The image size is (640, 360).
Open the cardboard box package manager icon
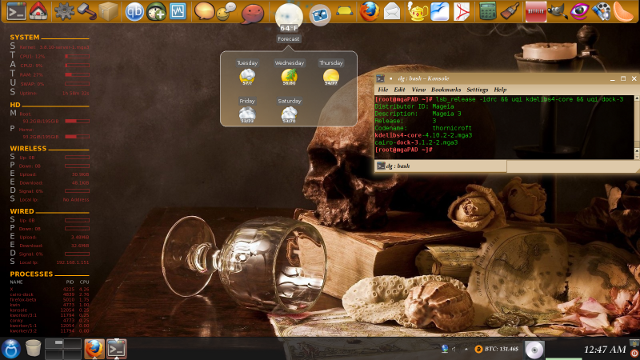pyautogui.click(x=108, y=11)
